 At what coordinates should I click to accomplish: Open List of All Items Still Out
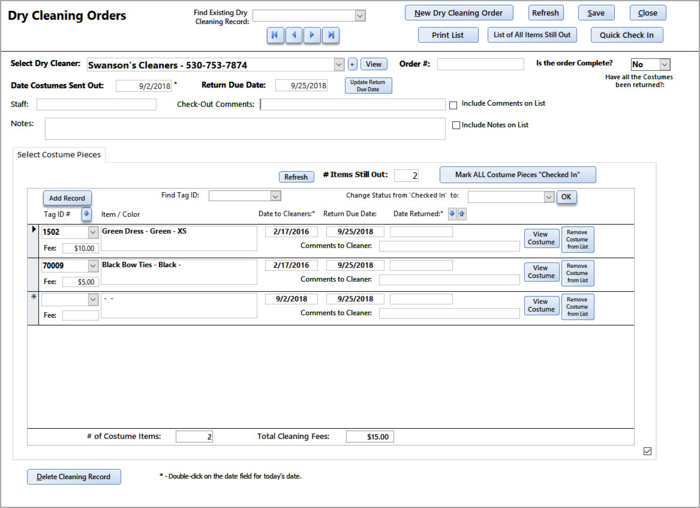click(532, 35)
